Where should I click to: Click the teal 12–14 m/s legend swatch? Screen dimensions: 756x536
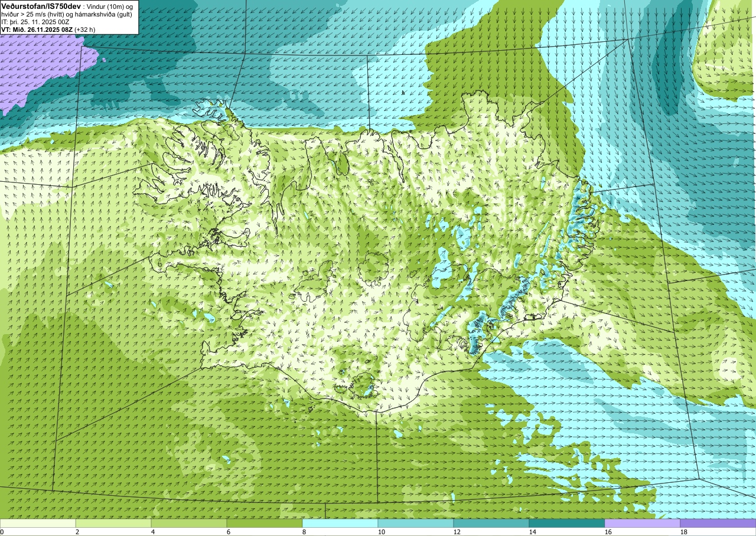(491, 523)
